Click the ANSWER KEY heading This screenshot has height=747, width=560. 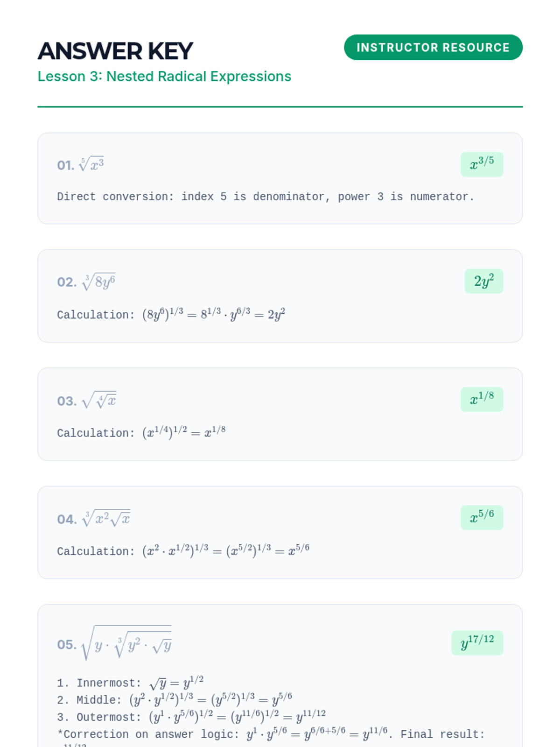click(115, 51)
